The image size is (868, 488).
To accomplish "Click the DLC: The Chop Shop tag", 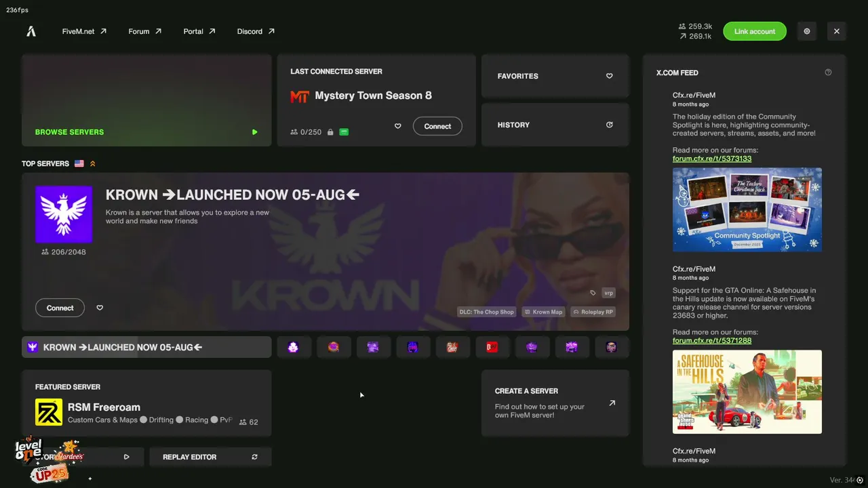I will pos(486,312).
